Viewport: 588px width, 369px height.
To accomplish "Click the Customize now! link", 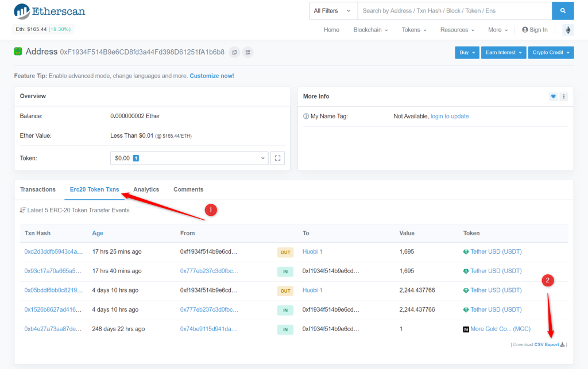I will (212, 76).
